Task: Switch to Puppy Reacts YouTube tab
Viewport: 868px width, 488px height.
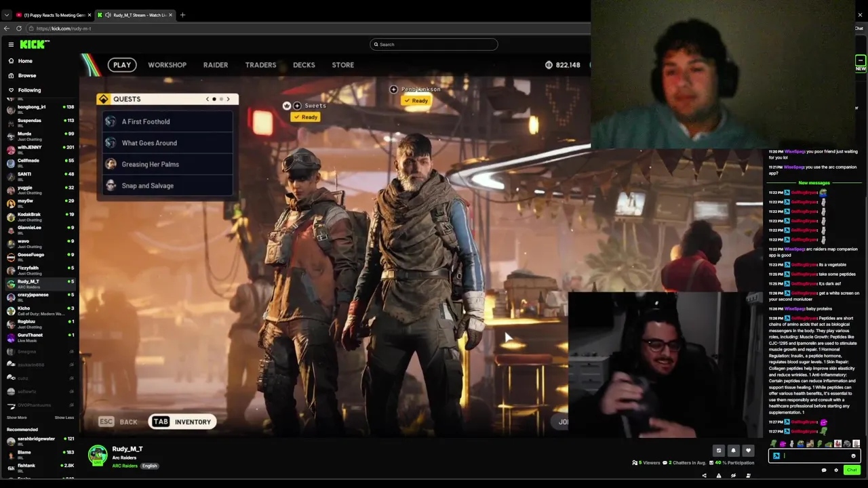Action: pos(53,15)
